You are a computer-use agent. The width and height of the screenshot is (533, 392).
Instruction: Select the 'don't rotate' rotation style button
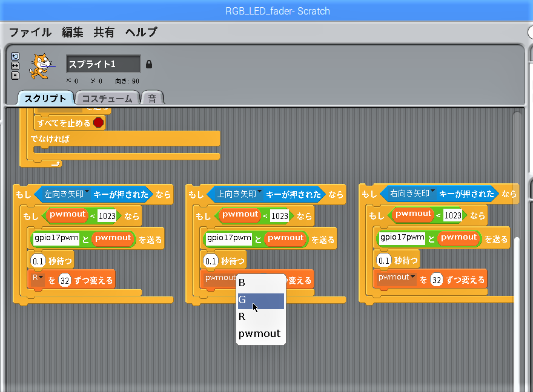tap(15, 76)
